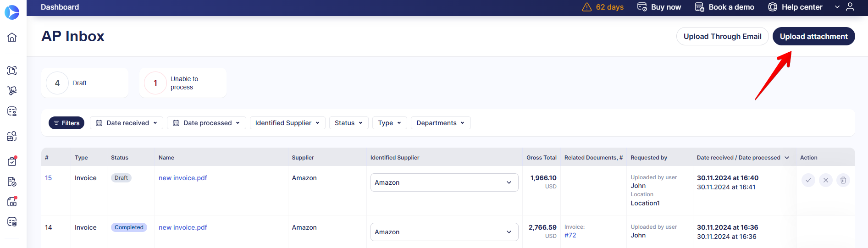Select the Unable to process tab
The image size is (868, 248).
[183, 83]
